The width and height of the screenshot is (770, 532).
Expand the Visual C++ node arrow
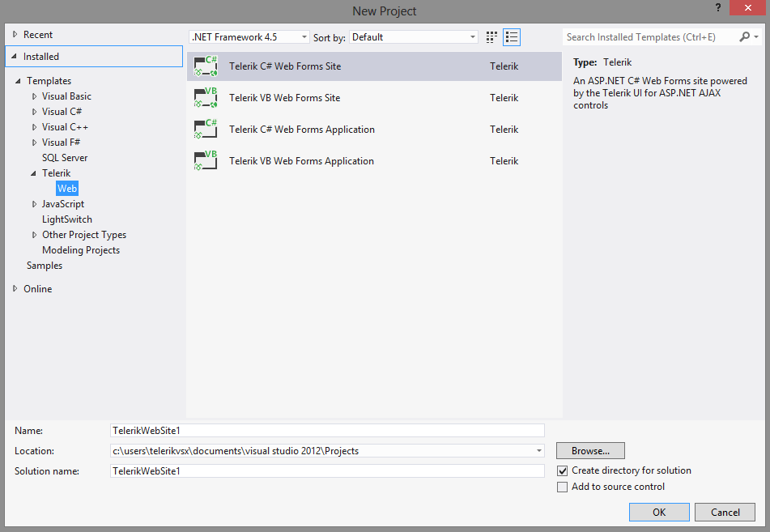click(34, 127)
